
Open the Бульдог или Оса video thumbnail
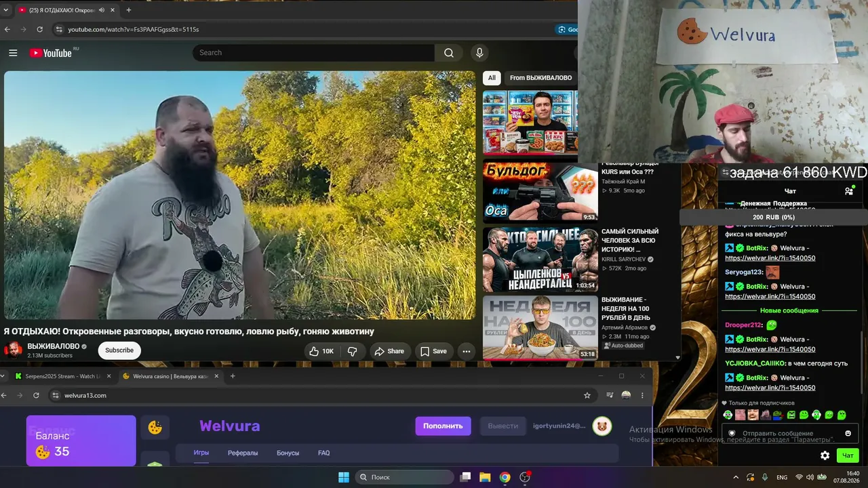[x=540, y=192]
